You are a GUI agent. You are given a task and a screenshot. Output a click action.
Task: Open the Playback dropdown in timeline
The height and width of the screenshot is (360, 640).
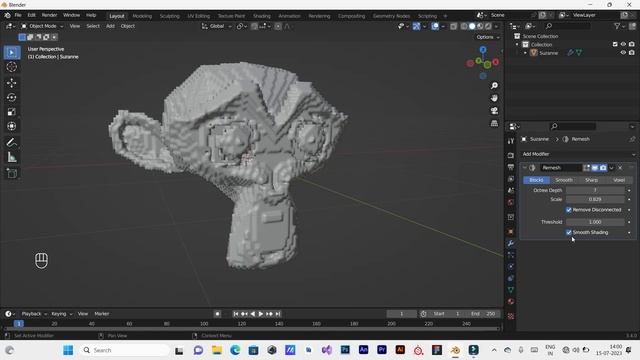(x=34, y=314)
